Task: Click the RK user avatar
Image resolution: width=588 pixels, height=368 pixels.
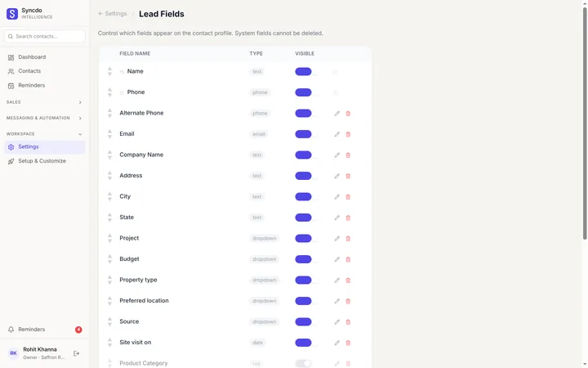Action: point(13,353)
